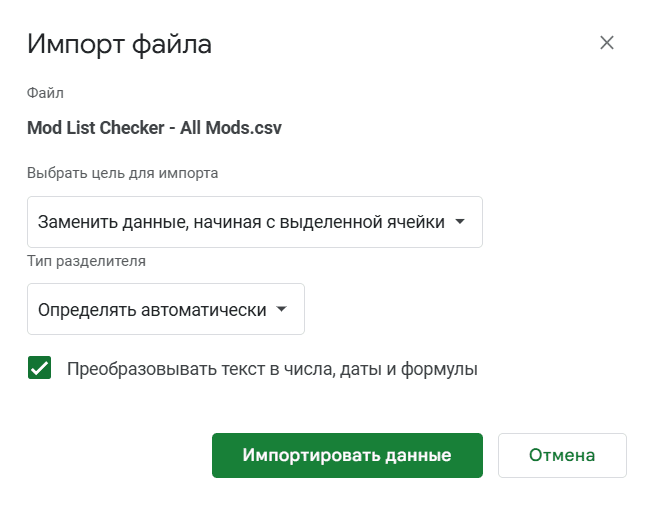
Task: Click the white checkmark in the green box
Action: click(39, 368)
